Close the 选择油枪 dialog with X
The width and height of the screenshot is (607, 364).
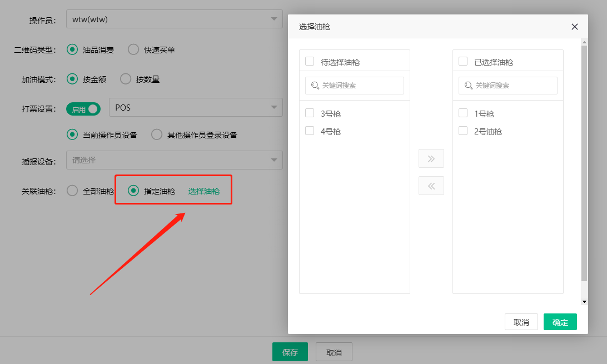(x=574, y=27)
